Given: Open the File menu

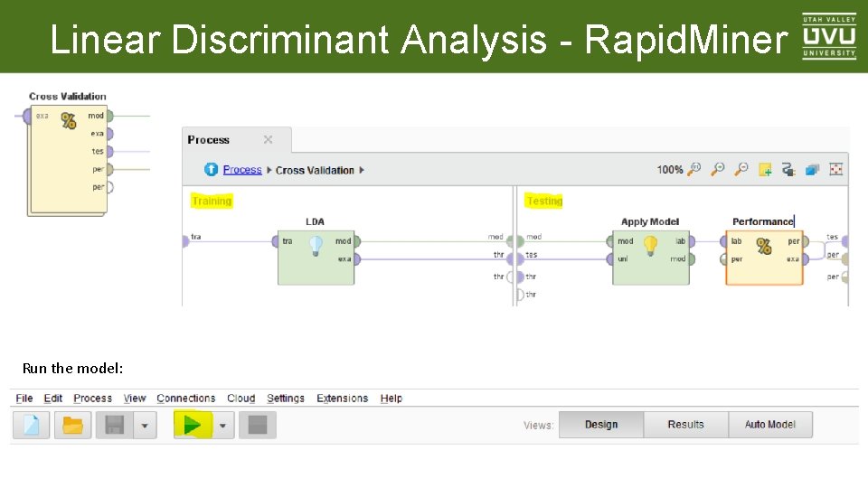Looking at the screenshot, I should (x=24, y=398).
